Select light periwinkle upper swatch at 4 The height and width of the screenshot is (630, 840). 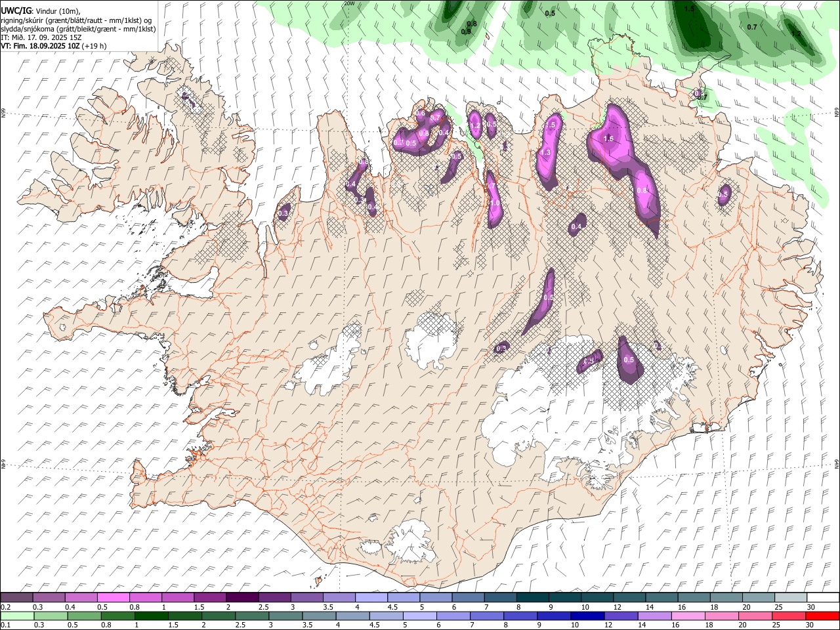pos(371,597)
